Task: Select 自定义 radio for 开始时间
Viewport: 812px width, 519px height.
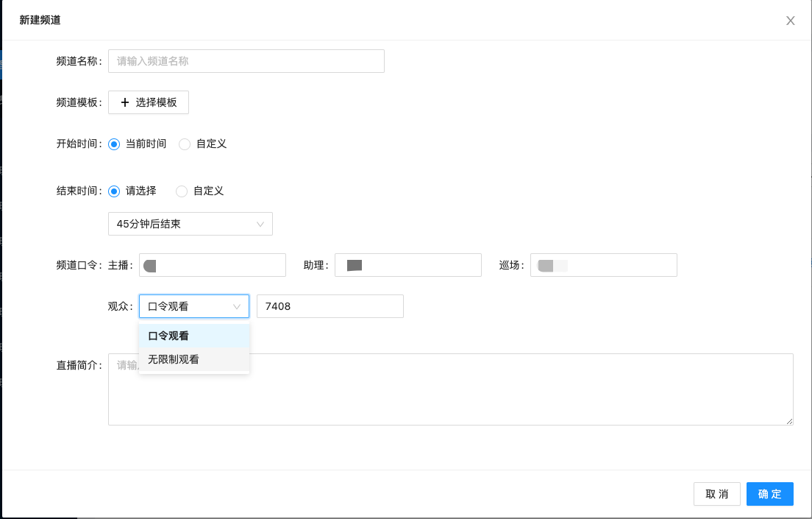Action: click(185, 144)
